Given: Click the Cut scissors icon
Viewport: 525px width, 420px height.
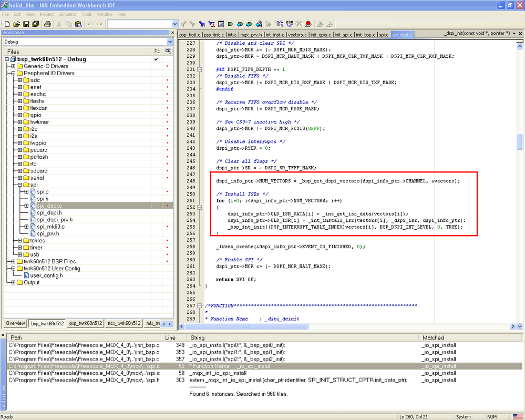Looking at the screenshot, I should pos(59,24).
